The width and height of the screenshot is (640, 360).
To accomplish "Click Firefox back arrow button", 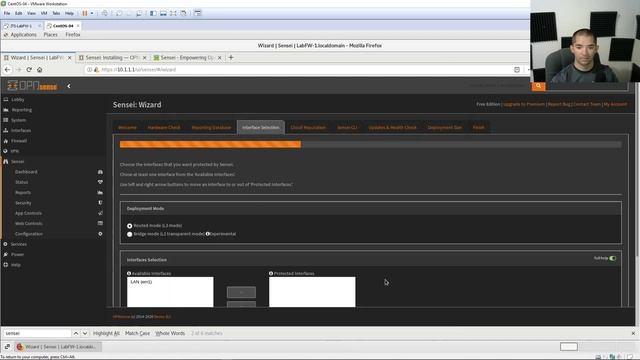I will [7, 70].
